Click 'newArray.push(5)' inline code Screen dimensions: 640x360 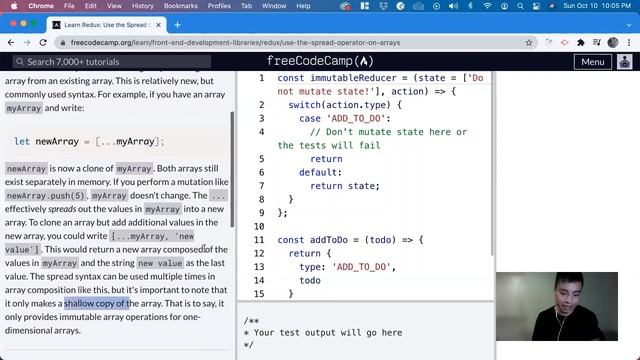pyautogui.click(x=45, y=196)
